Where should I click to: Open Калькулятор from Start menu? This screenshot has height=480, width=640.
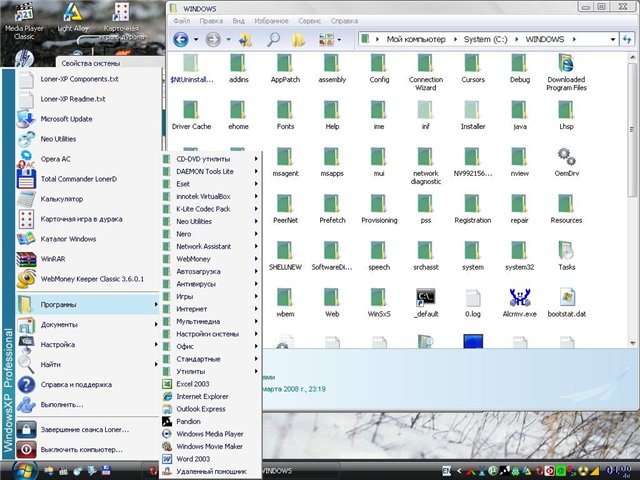click(x=87, y=199)
